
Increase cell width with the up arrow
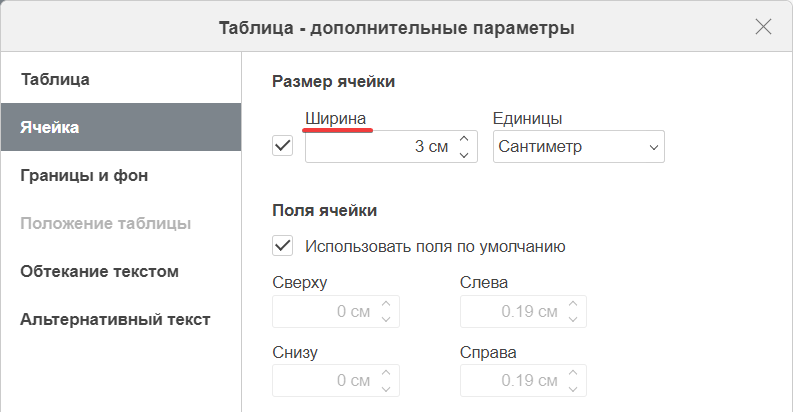(464, 139)
